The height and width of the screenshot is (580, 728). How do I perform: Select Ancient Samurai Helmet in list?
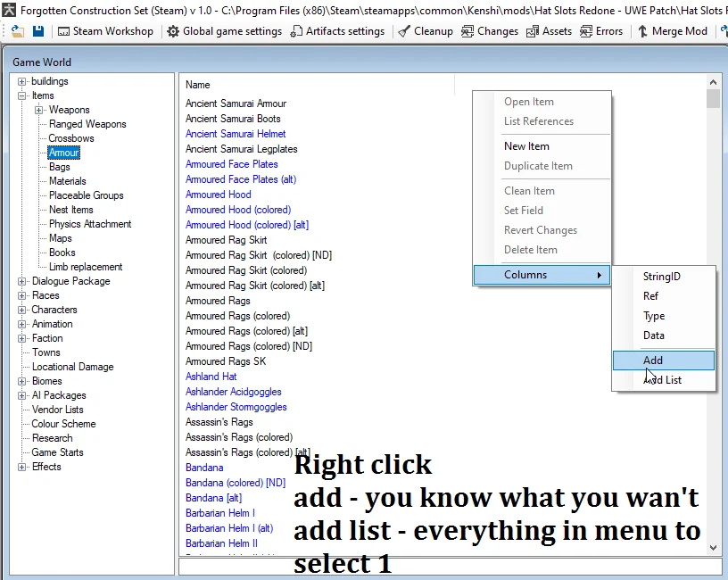pyautogui.click(x=236, y=134)
